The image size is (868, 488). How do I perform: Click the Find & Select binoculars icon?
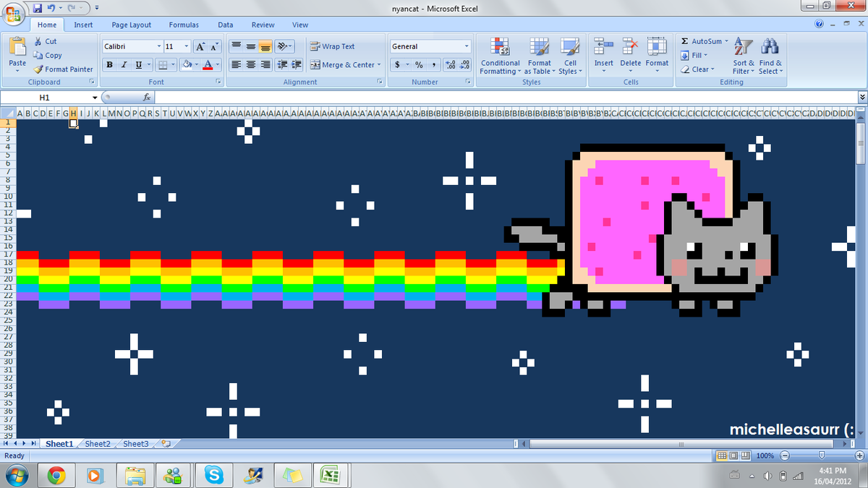click(x=770, y=47)
